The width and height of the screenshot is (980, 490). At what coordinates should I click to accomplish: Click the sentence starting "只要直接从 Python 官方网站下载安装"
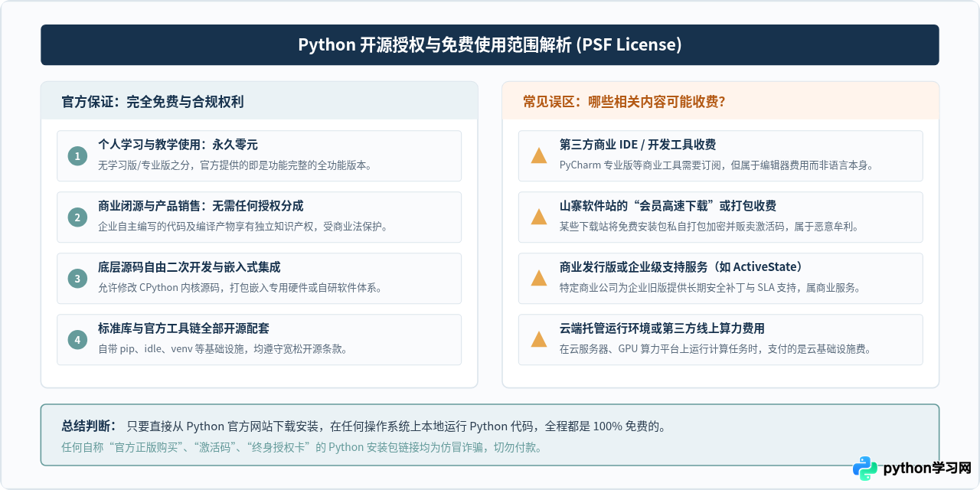397,426
